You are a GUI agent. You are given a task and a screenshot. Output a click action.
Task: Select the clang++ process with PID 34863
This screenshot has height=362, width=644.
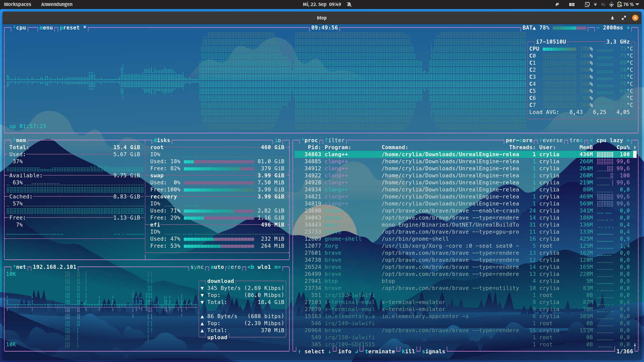click(x=464, y=155)
